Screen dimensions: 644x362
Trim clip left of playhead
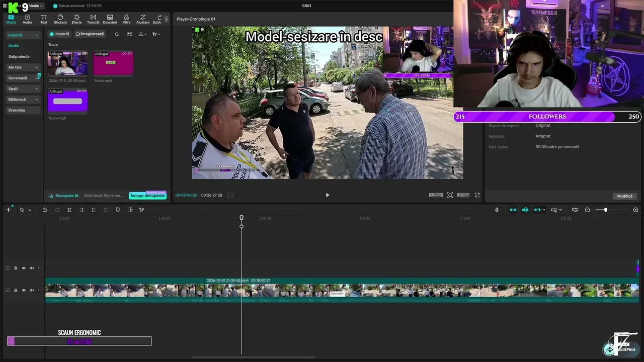coord(82,210)
